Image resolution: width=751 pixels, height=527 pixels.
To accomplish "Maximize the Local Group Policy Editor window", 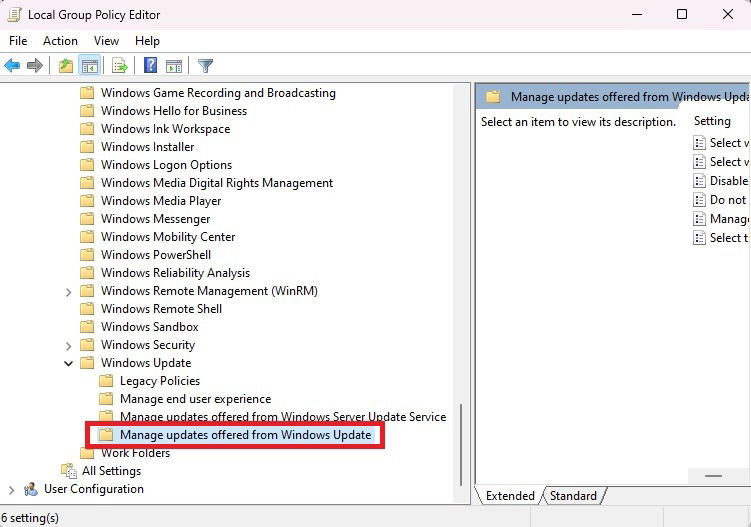I will 682,14.
